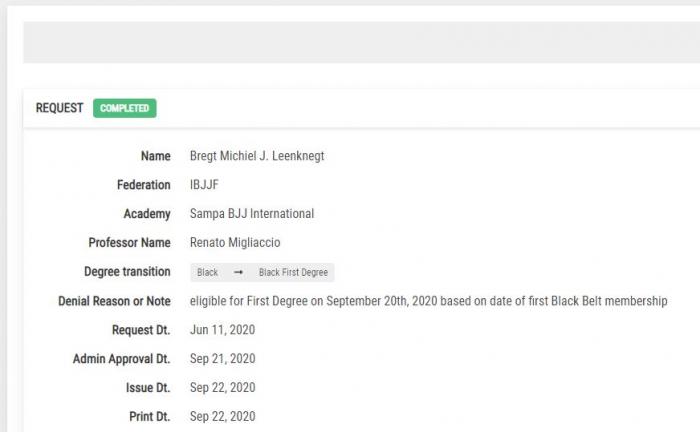Click the Name field label

[156, 156]
